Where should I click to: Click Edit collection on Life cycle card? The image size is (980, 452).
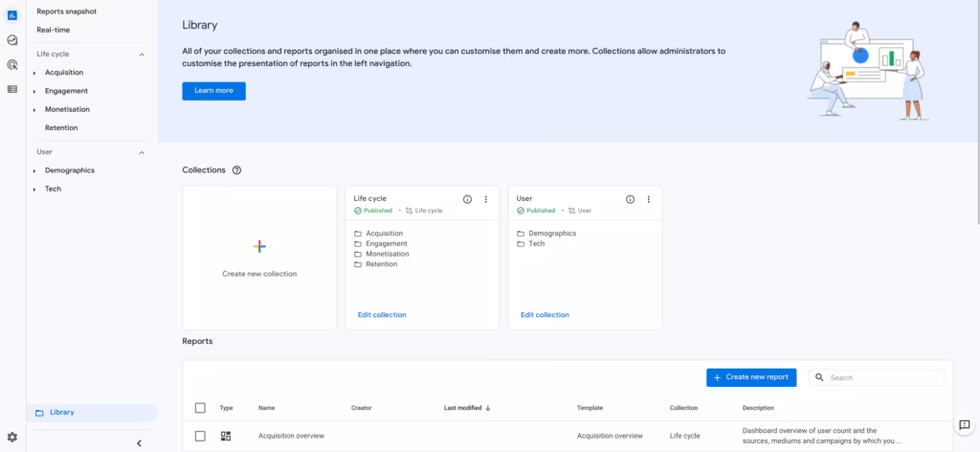point(382,315)
